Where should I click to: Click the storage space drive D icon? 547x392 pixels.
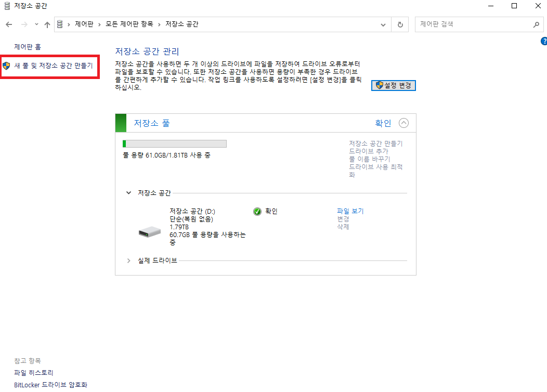click(150, 231)
